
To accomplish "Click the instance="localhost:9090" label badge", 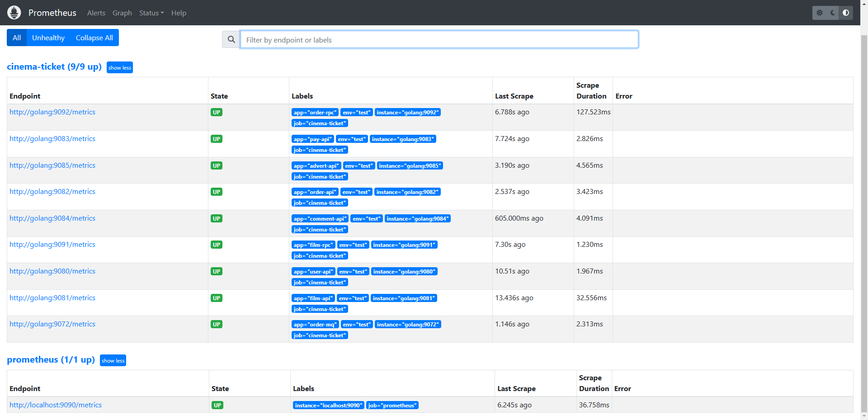I will [x=329, y=406].
